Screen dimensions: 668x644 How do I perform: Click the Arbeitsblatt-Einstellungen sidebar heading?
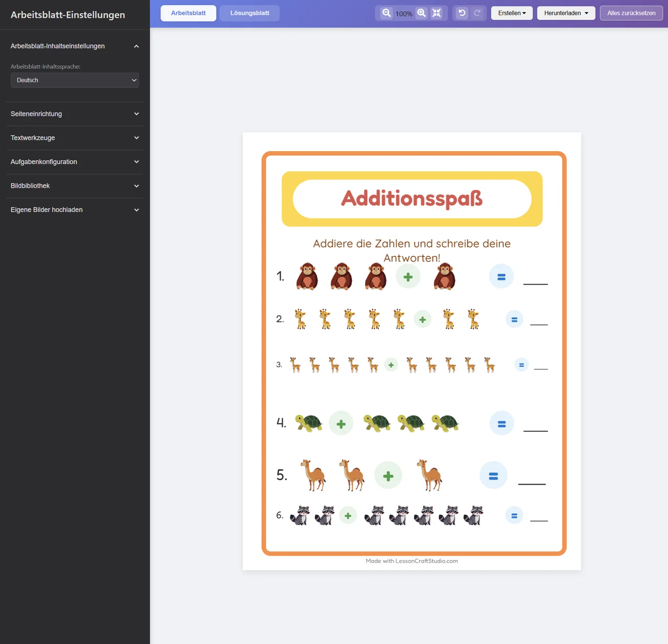click(68, 15)
